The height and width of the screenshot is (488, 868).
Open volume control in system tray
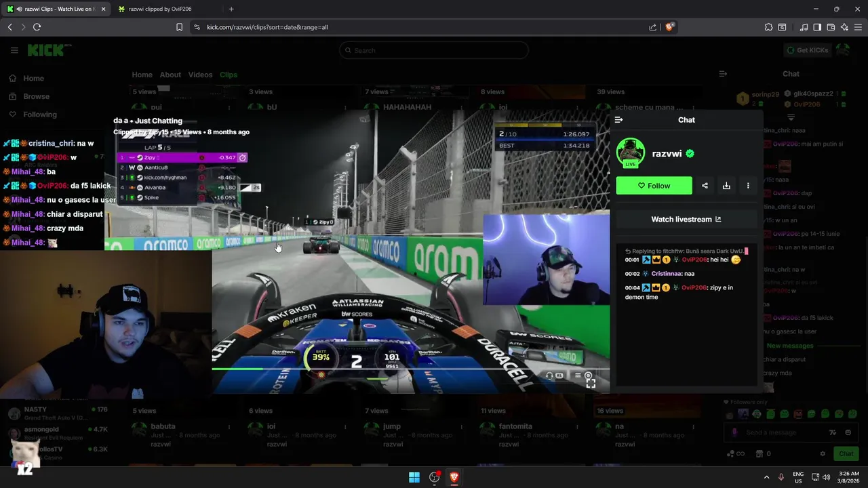[x=826, y=477]
